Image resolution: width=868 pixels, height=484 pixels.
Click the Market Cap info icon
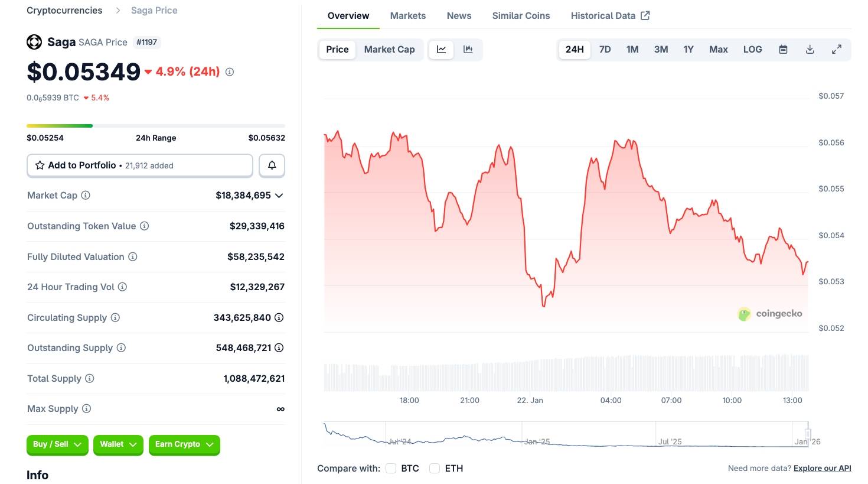pyautogui.click(x=85, y=195)
